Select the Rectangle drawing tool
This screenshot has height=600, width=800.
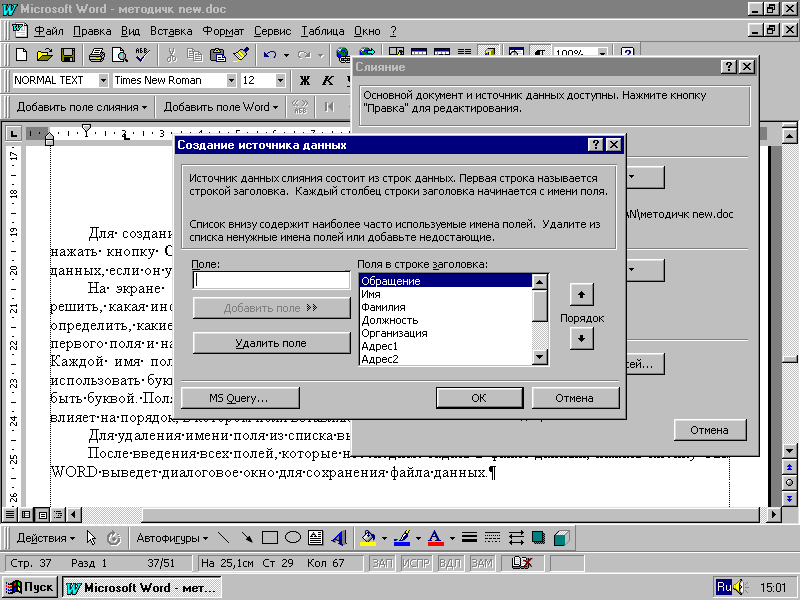[269, 538]
